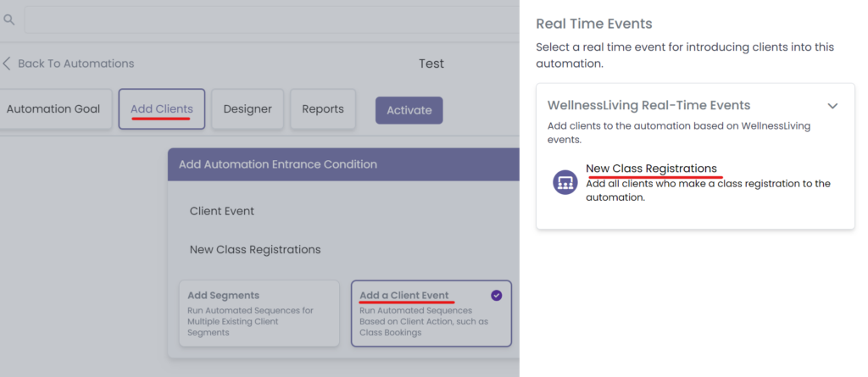Viewport: 868px width, 377px height.
Task: Choose New Class Registrations in the events panel
Action: point(651,169)
